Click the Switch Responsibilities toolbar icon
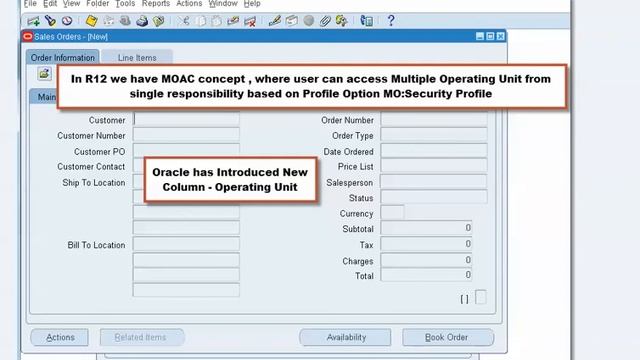640x360 pixels. click(125, 20)
